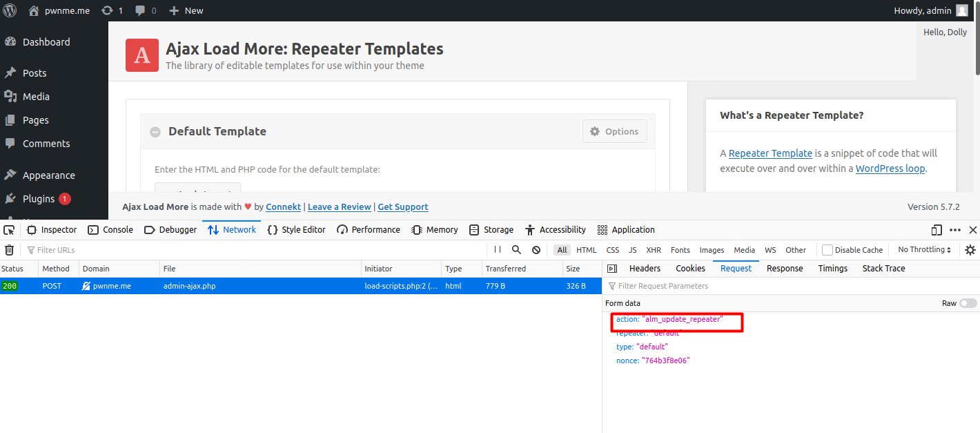The height and width of the screenshot is (433, 980).
Task: Follow the WordPress loop link
Action: click(x=890, y=169)
